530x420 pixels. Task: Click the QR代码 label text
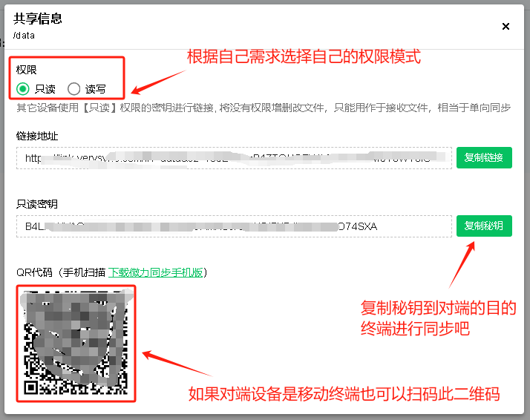[x=34, y=272]
